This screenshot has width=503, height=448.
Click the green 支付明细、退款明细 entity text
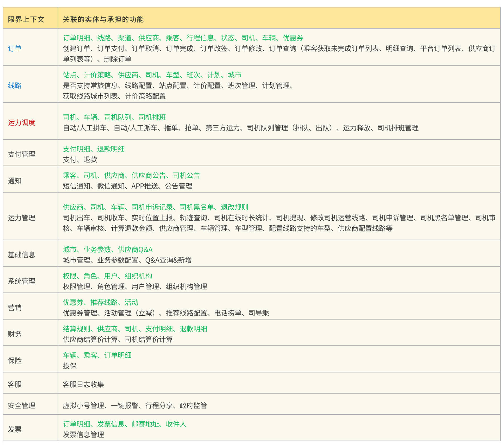pyautogui.click(x=94, y=149)
